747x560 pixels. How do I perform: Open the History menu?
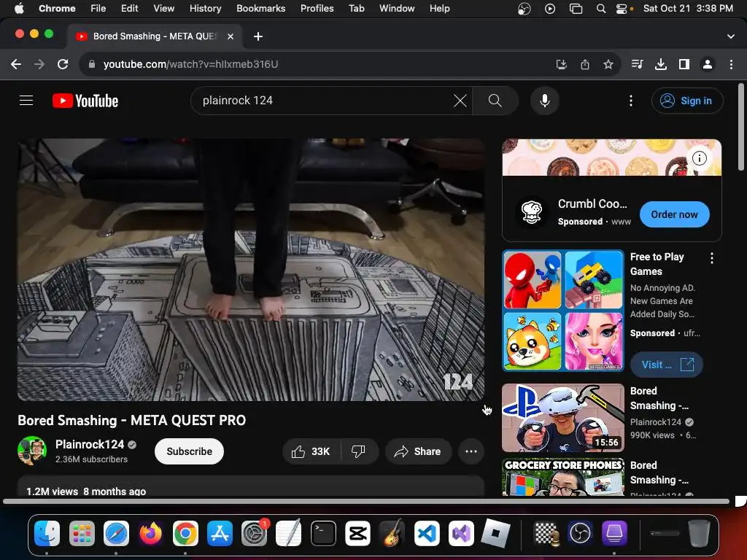[x=205, y=8]
